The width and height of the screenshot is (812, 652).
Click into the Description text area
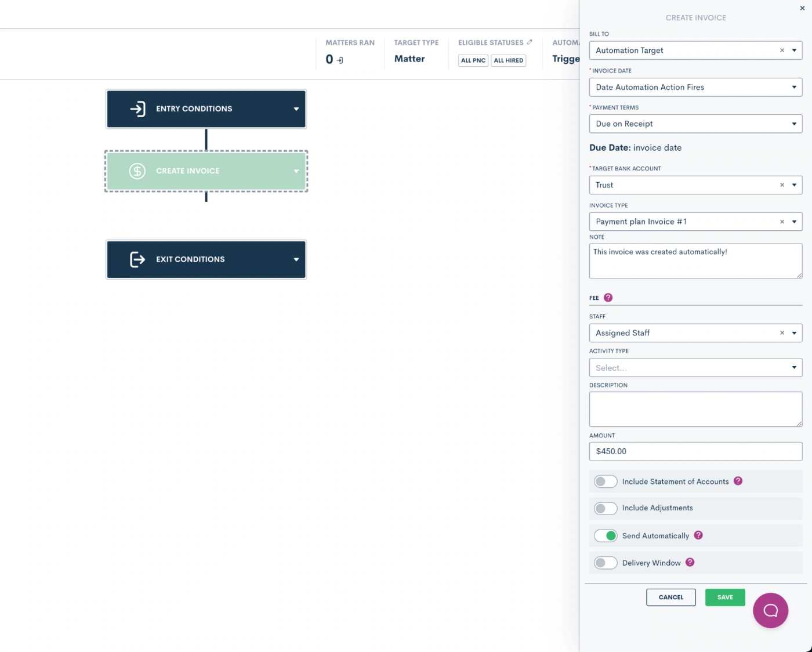[x=695, y=409]
